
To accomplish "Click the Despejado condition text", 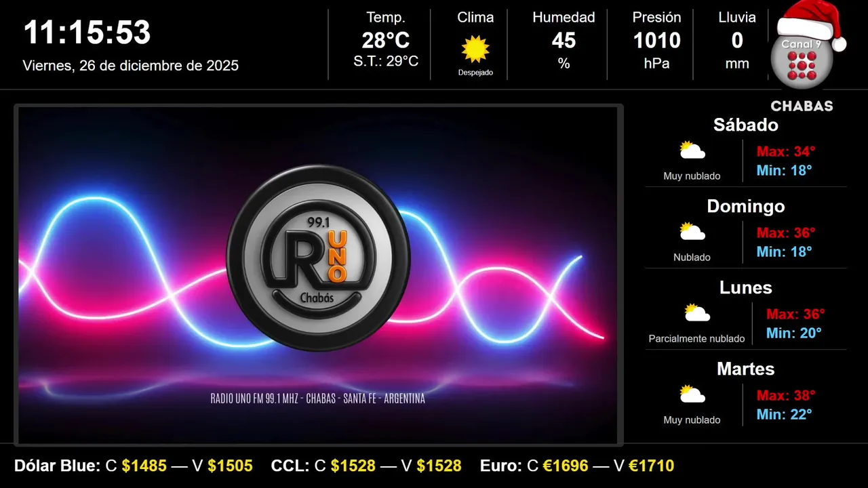I will click(475, 73).
